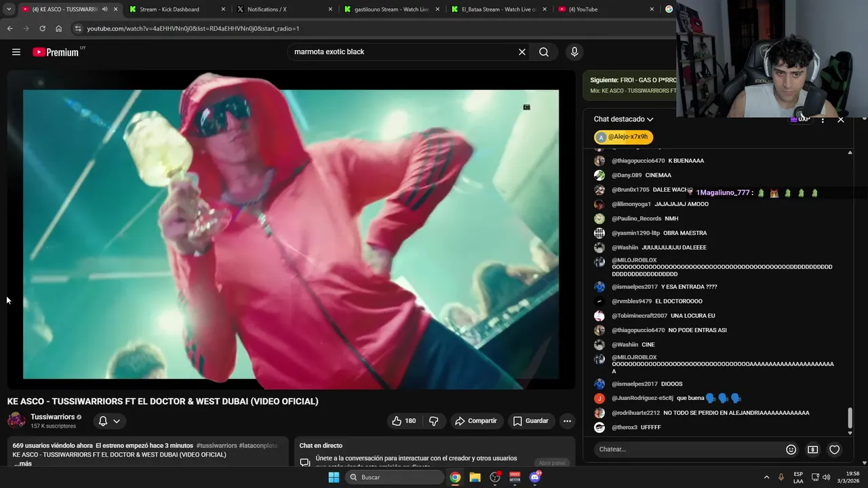Mute the KE ASCO tab audio

[104, 9]
